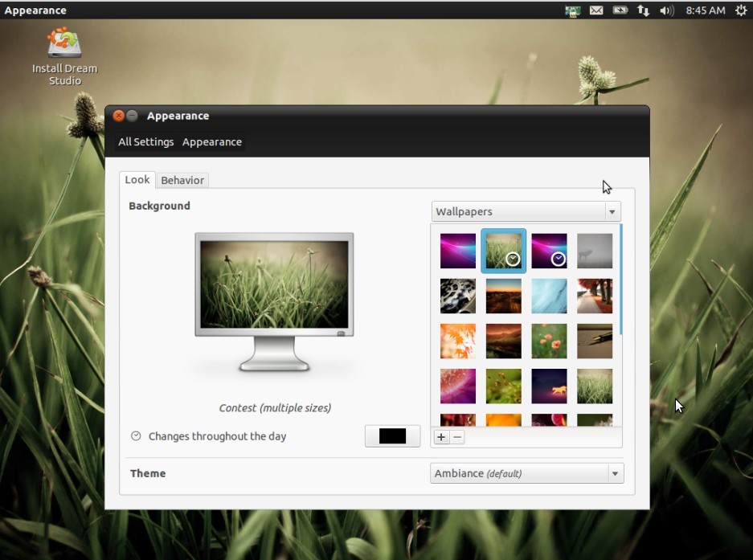
Task: Check the battery indicator in top panel
Action: point(620,10)
